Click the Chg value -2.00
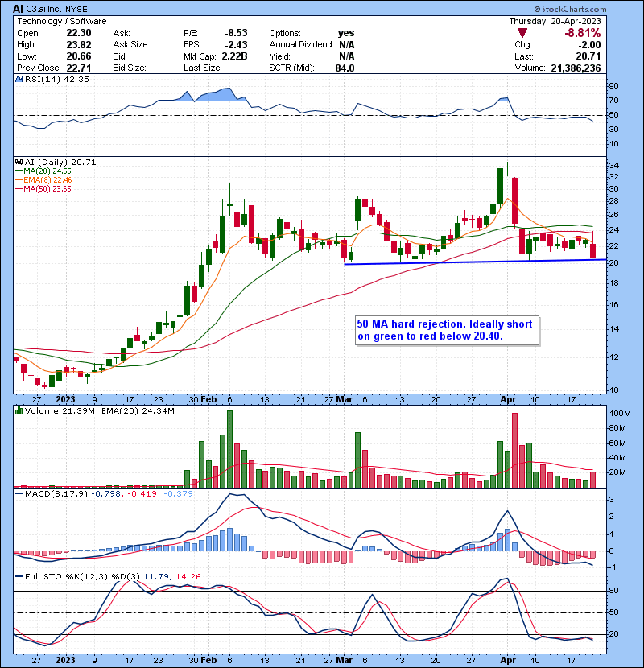The image size is (644, 668). [590, 45]
